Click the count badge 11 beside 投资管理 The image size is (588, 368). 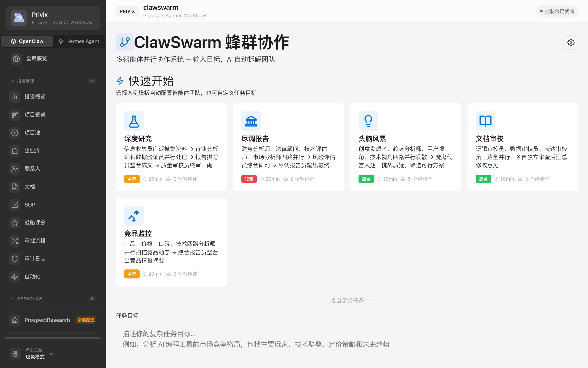(92, 81)
